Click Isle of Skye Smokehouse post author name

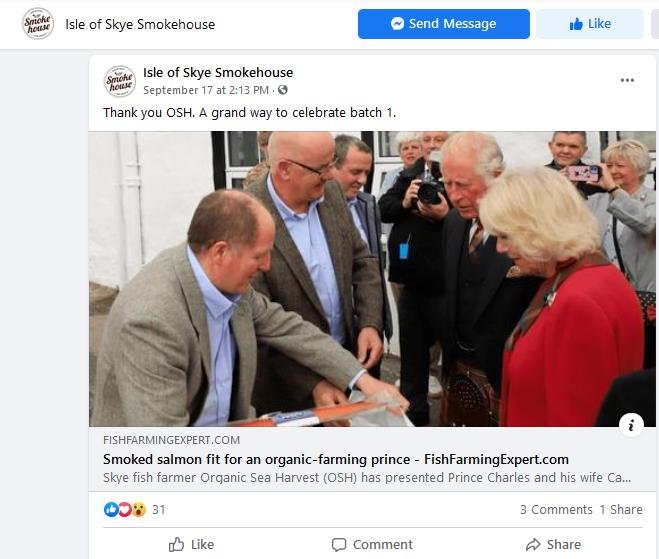point(218,73)
